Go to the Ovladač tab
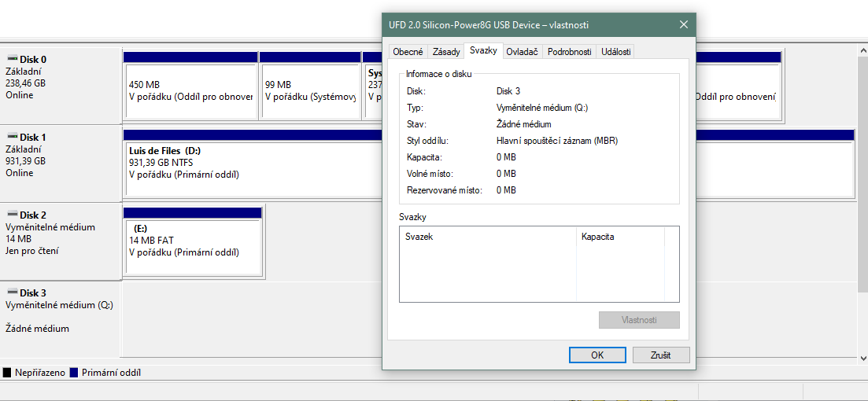This screenshot has height=401, width=868. click(x=522, y=52)
